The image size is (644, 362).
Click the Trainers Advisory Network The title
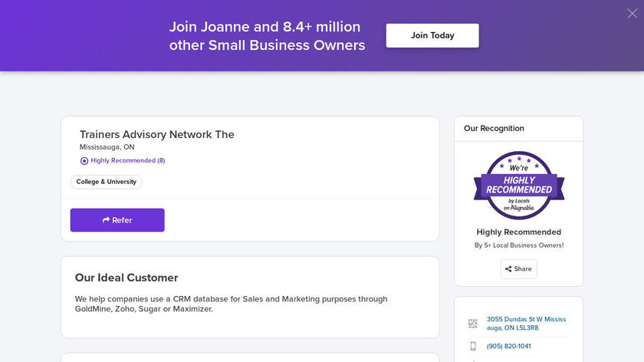pos(157,135)
